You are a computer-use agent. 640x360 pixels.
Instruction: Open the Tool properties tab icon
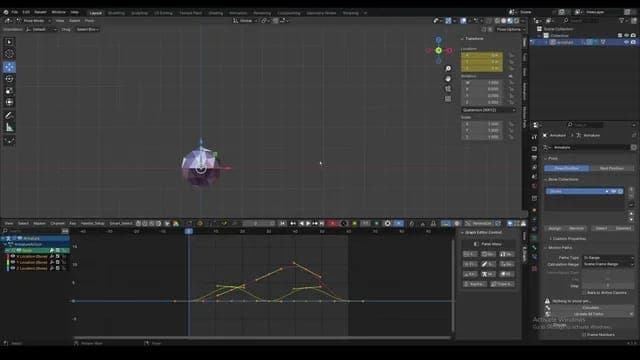pyautogui.click(x=534, y=138)
